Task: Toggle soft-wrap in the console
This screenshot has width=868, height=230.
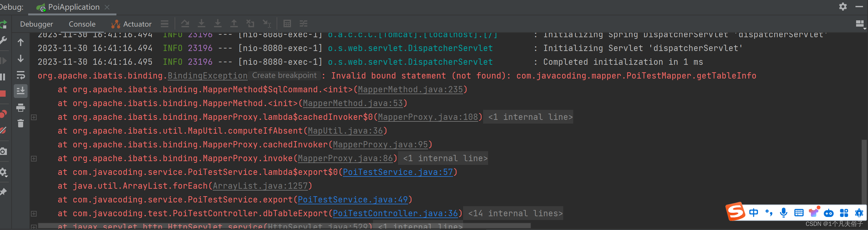Action: 21,75
